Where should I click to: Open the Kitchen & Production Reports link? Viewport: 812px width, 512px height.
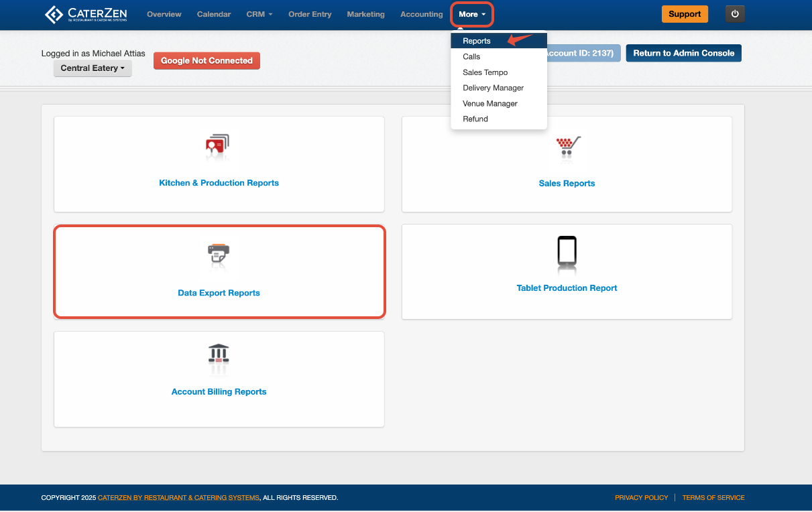(x=219, y=183)
